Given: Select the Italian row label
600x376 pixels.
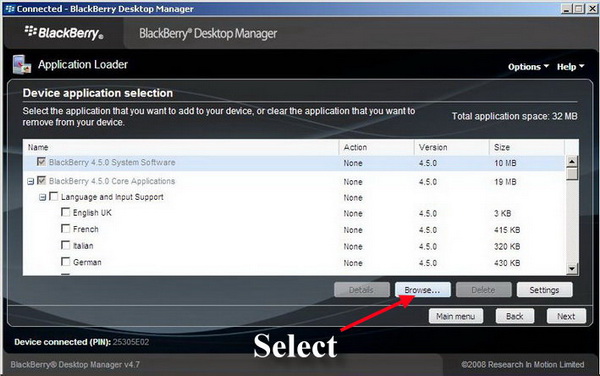Looking at the screenshot, I should pyautogui.click(x=83, y=246).
